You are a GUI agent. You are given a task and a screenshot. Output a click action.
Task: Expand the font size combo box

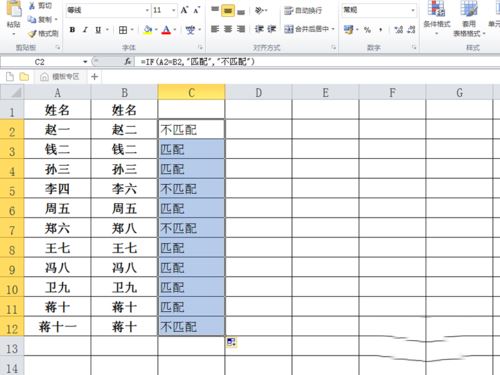174,11
